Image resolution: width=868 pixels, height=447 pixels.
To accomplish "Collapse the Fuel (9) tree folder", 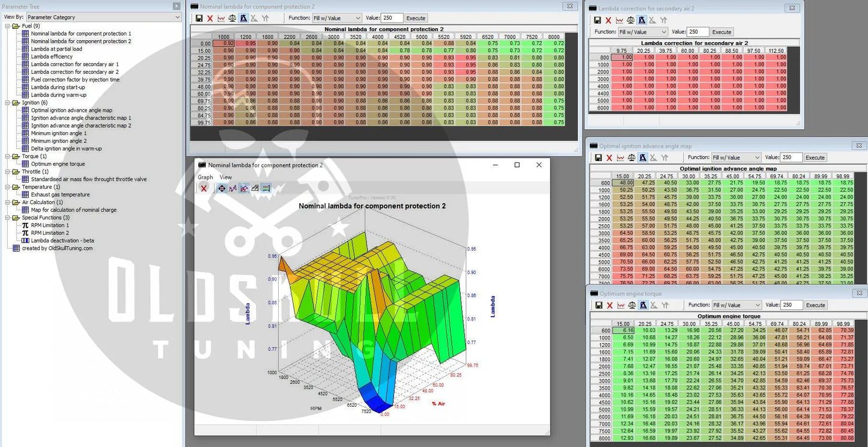I will pos(8,26).
